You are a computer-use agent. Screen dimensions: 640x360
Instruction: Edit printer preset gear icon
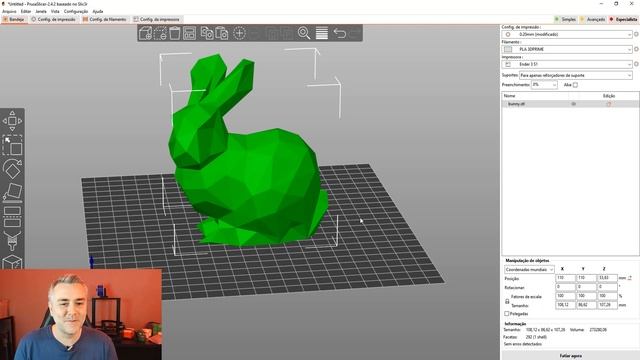(636, 64)
